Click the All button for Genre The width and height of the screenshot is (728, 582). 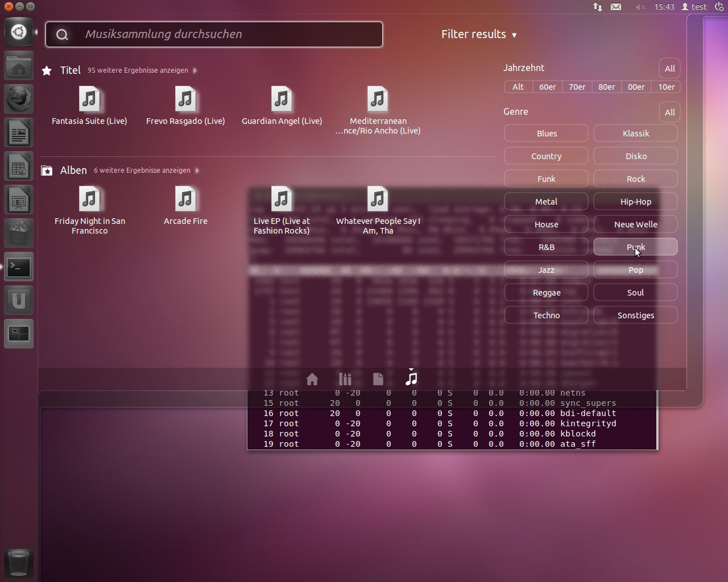click(669, 113)
